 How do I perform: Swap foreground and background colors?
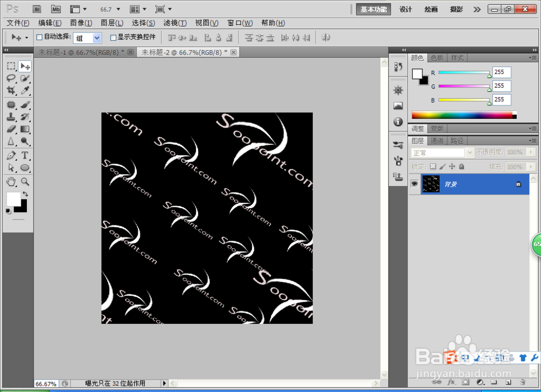tap(25, 194)
